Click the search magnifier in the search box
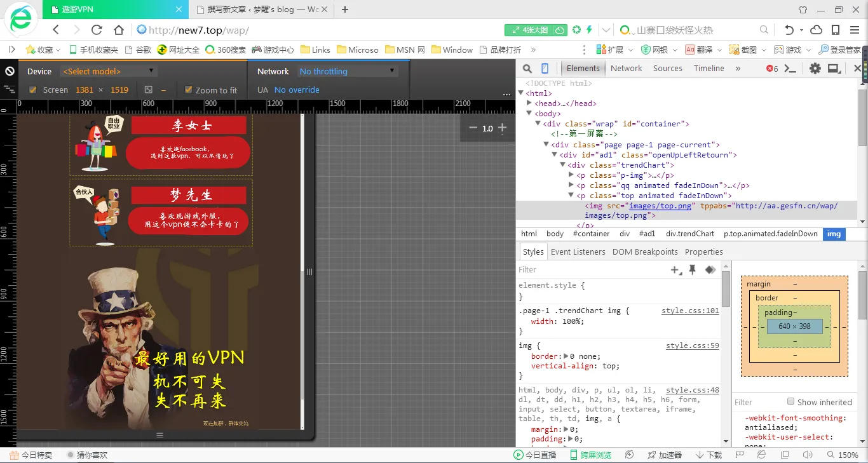The image size is (868, 463). [764, 30]
